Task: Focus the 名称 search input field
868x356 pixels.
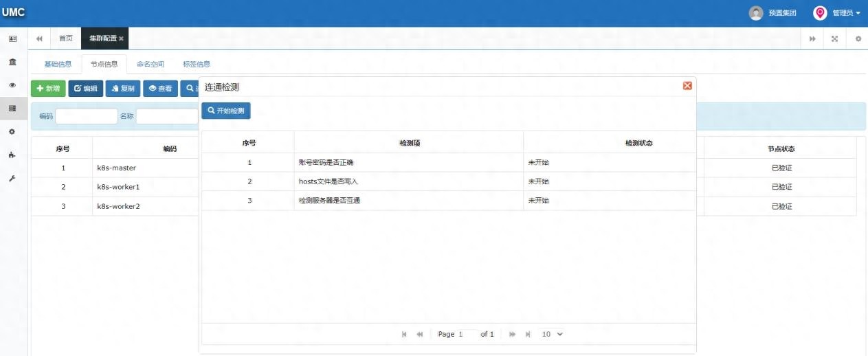Action: [167, 116]
